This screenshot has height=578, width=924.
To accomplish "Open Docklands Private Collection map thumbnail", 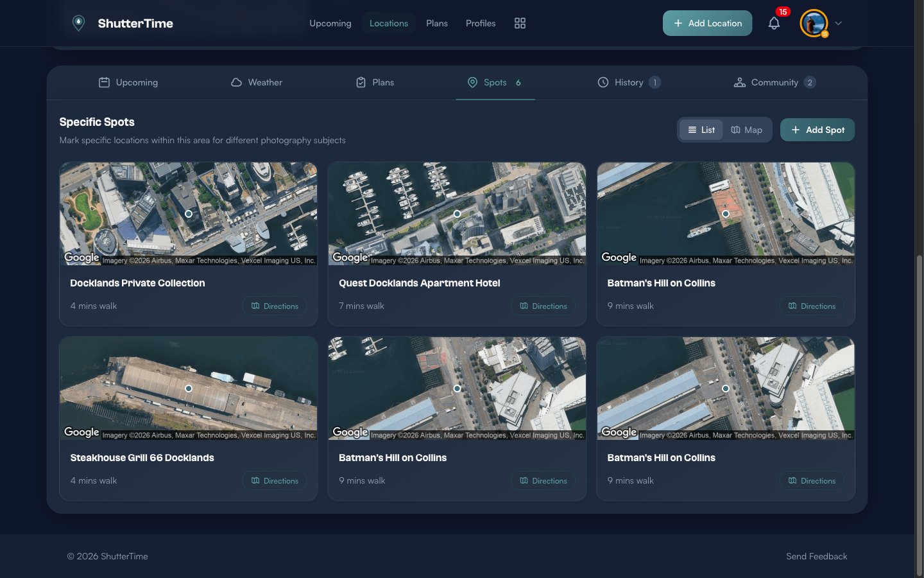I will pyautogui.click(x=189, y=214).
